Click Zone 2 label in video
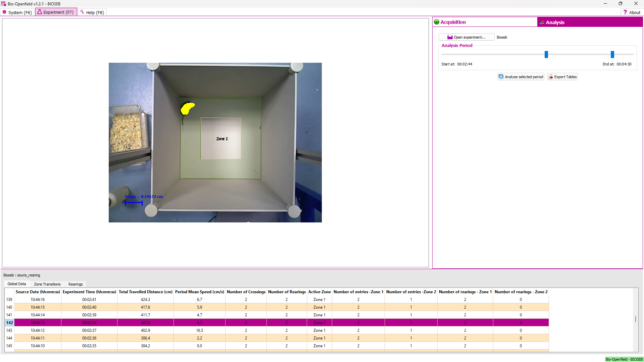The image size is (644, 362). click(222, 139)
